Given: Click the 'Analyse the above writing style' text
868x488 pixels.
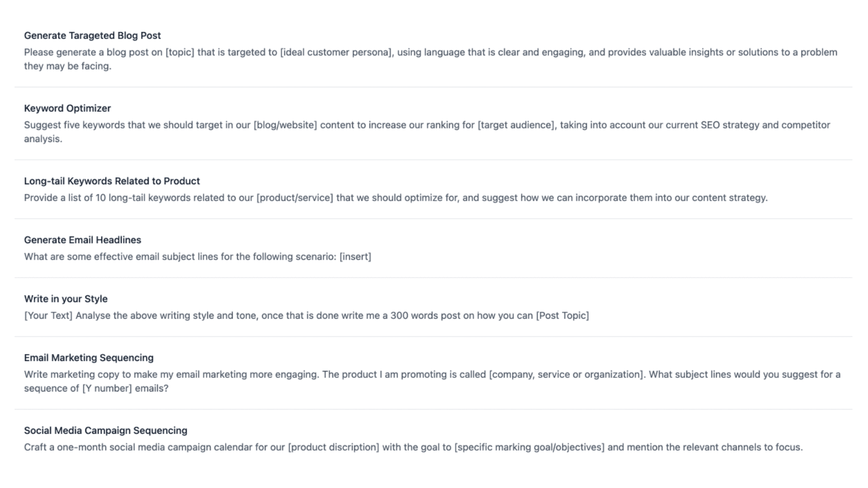Looking at the screenshot, I should click(307, 316).
